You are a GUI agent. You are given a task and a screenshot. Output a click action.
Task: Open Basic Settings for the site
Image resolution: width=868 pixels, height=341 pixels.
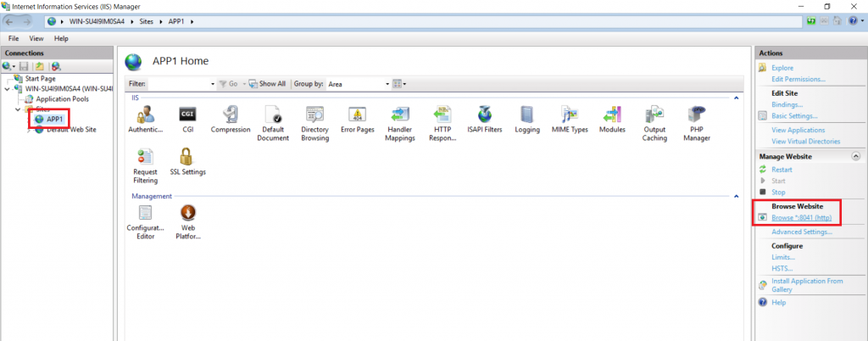pos(794,116)
